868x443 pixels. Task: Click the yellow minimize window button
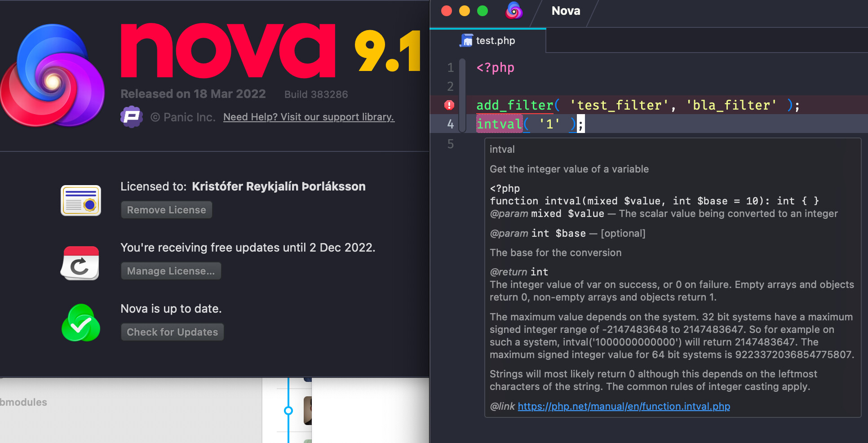click(465, 11)
